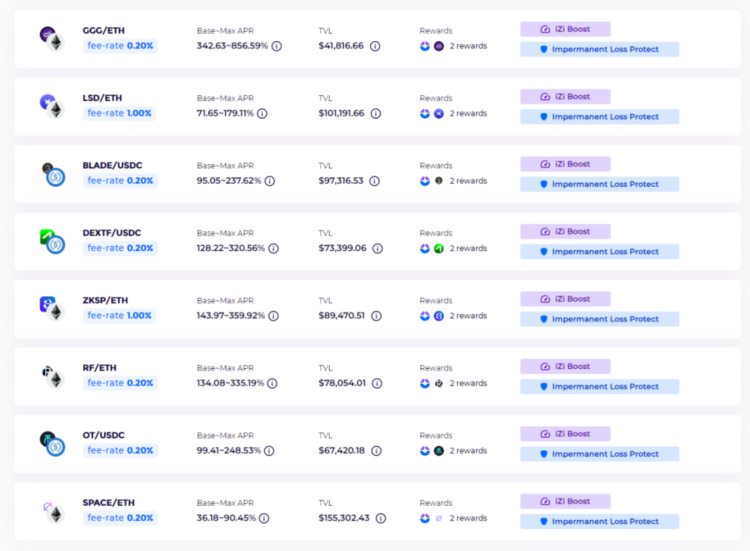Click the info icon next to $101,191.66 TVL

coord(375,113)
